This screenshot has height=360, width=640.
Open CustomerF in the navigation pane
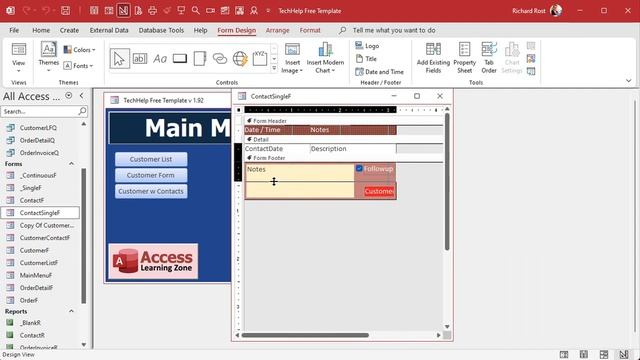[34, 250]
